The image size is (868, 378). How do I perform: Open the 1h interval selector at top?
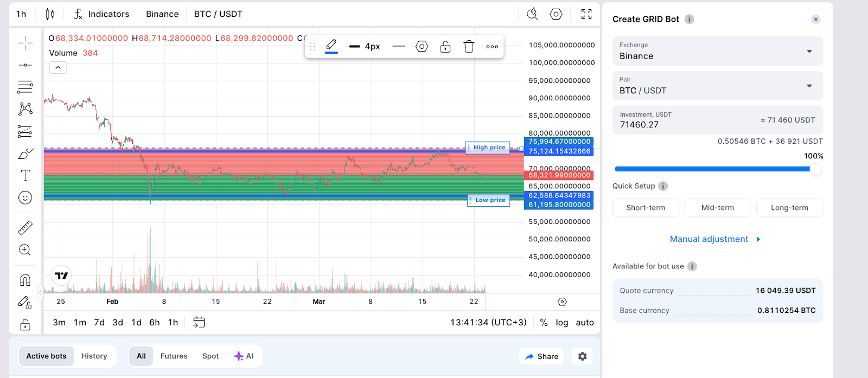point(21,14)
